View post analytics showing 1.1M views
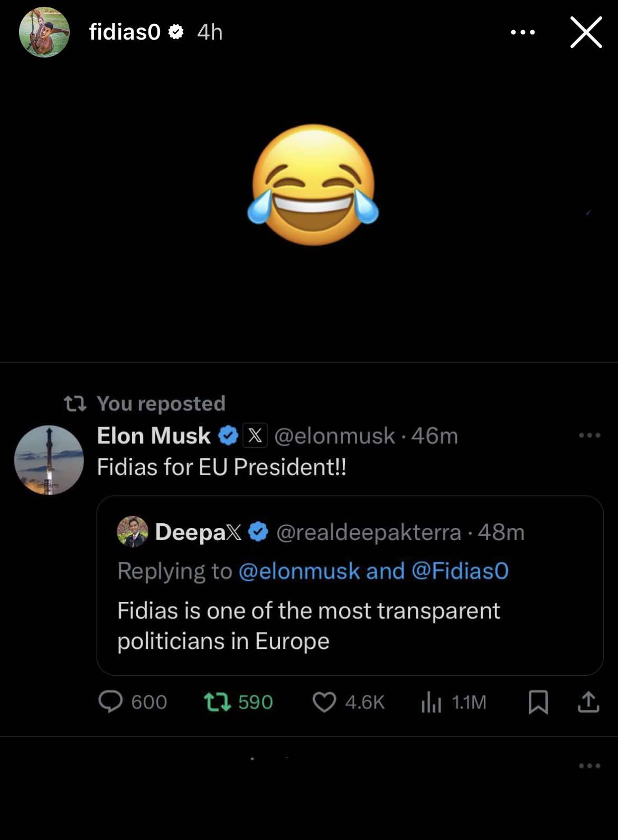 point(432,703)
